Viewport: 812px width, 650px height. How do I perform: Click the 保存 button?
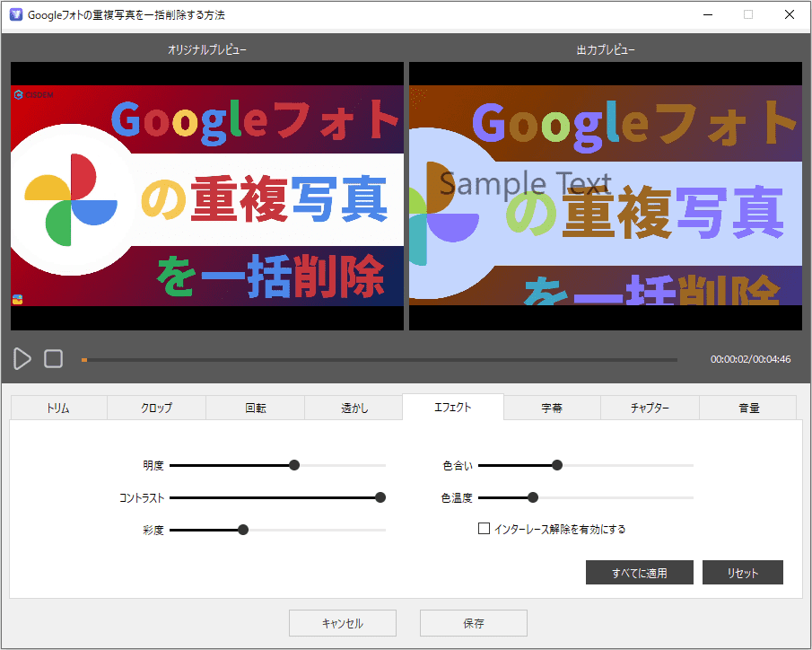click(x=474, y=623)
